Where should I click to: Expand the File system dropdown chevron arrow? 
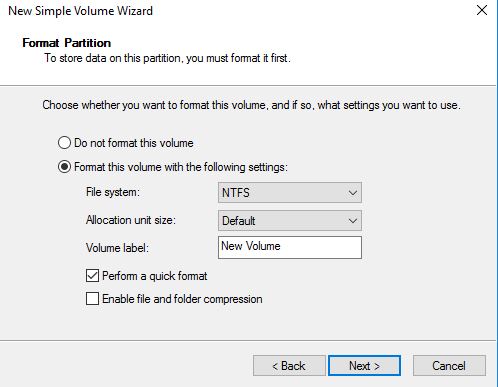353,193
